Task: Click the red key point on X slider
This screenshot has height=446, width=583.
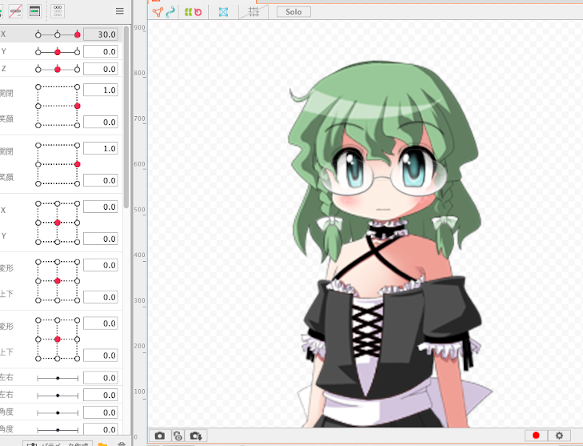Action: pyautogui.click(x=77, y=35)
